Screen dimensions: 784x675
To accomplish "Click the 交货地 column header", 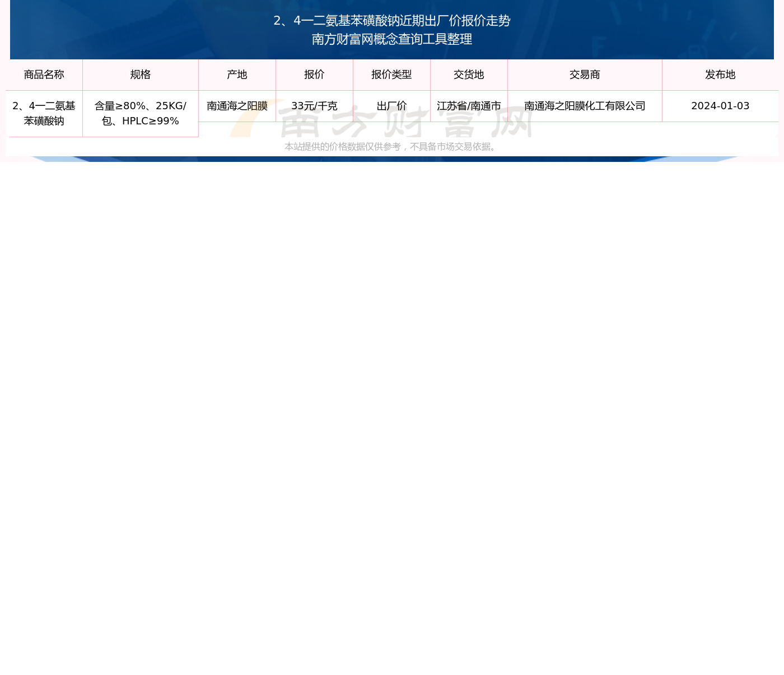I will pyautogui.click(x=469, y=75).
